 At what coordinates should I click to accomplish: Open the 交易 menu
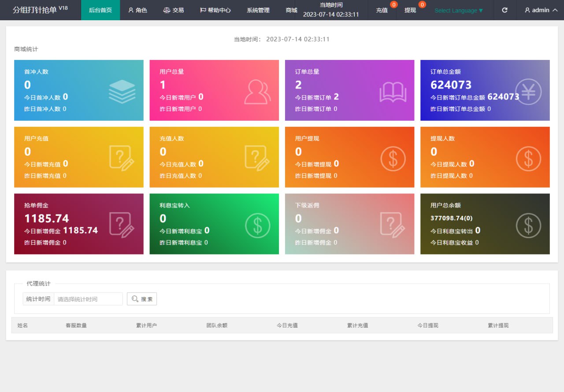(x=173, y=10)
